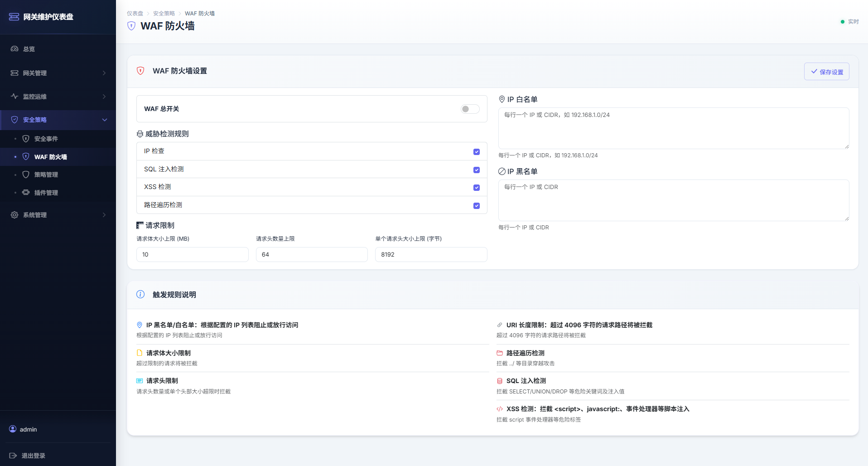
Task: Uncheck the XSS 检测 checkbox
Action: (477, 188)
